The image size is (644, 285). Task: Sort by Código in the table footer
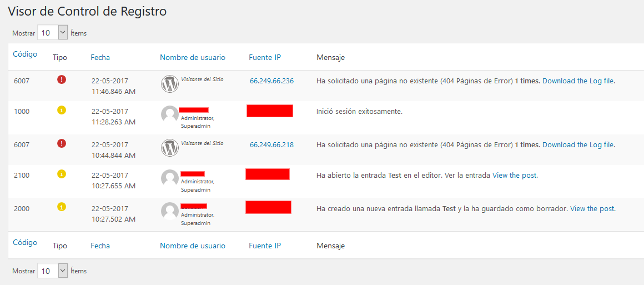pyautogui.click(x=25, y=242)
